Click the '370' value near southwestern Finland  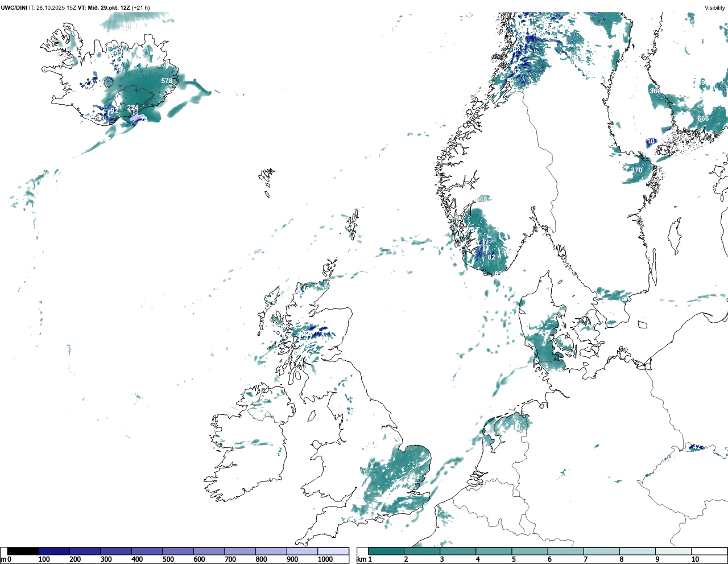click(x=636, y=170)
